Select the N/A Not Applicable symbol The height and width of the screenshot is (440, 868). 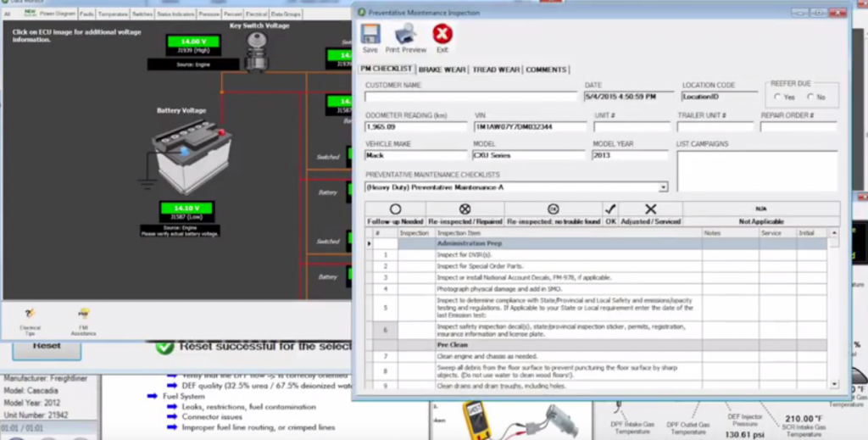point(761,209)
